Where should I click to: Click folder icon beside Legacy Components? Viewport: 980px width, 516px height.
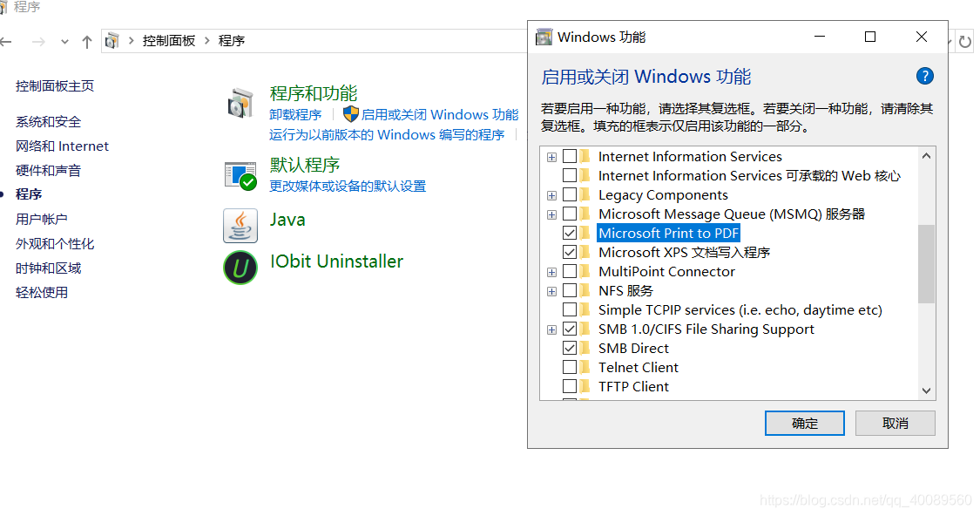(585, 194)
